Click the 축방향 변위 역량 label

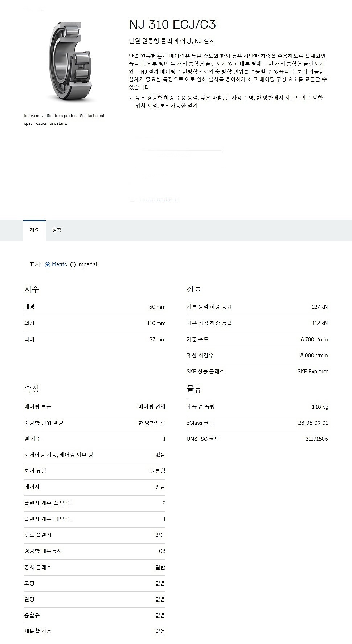click(x=44, y=423)
